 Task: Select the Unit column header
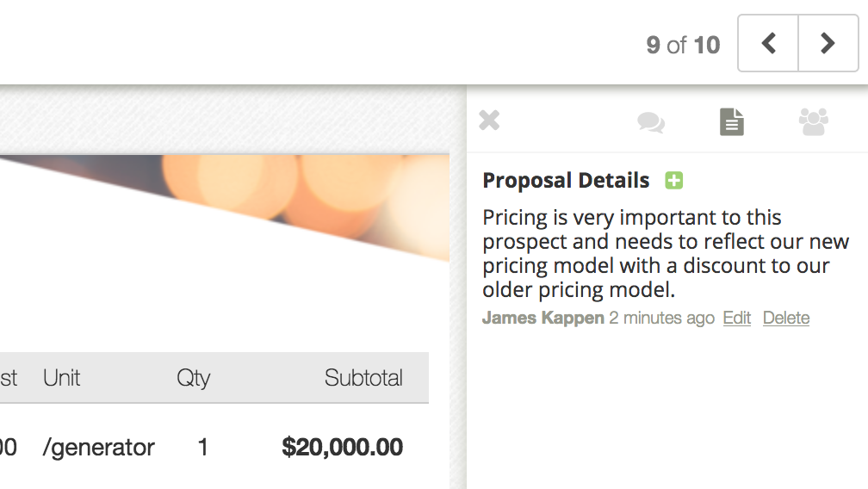click(x=61, y=378)
